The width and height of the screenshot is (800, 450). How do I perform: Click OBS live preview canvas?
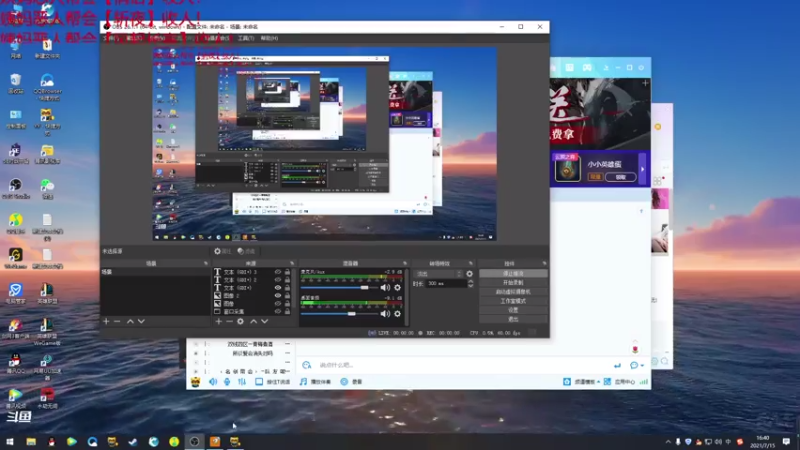[x=324, y=144]
